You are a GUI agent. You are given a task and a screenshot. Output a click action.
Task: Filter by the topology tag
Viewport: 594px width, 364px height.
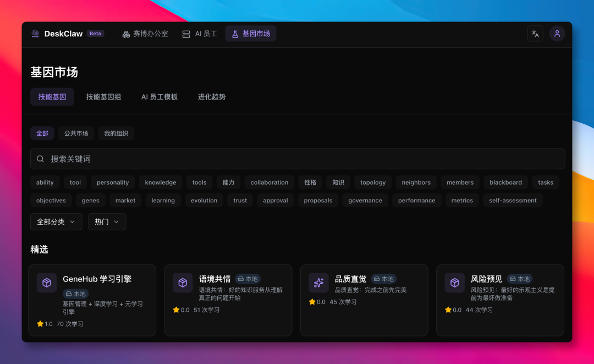click(373, 182)
